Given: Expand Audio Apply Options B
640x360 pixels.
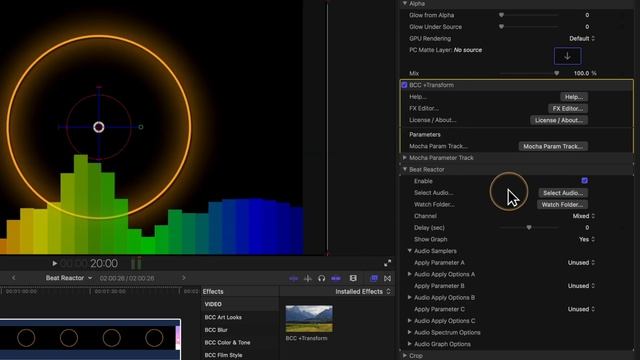Looking at the screenshot, I should click(x=410, y=298).
